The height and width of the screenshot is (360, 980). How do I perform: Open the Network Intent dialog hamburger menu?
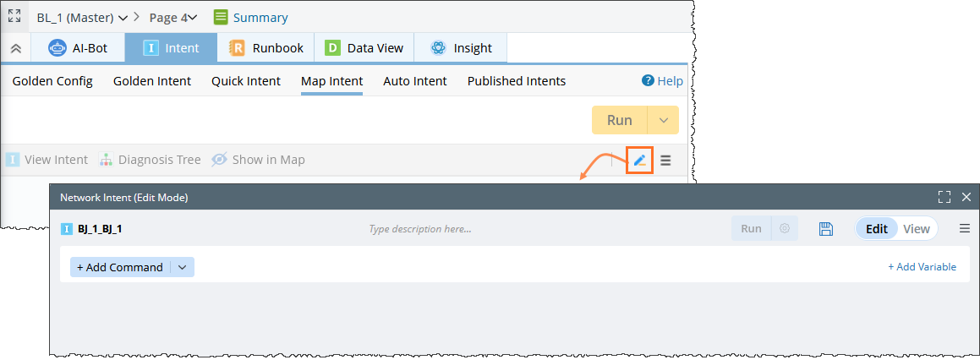pos(965,229)
